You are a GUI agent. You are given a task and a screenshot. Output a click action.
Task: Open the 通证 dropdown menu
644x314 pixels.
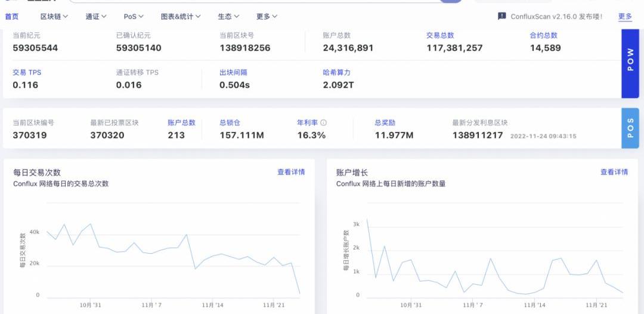tap(96, 17)
